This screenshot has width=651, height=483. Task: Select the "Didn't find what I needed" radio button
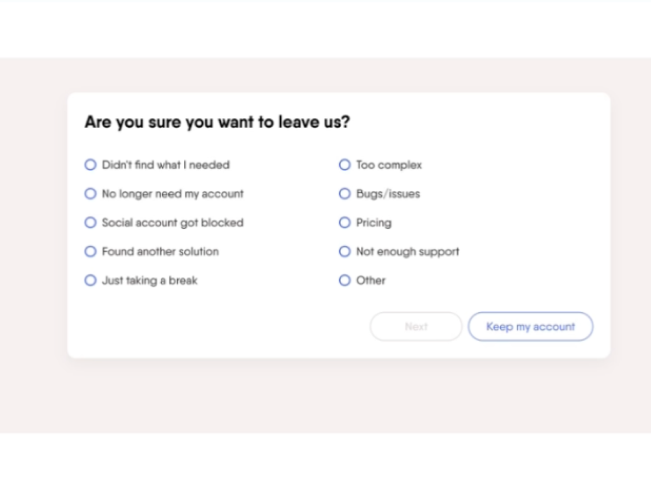[x=91, y=165]
